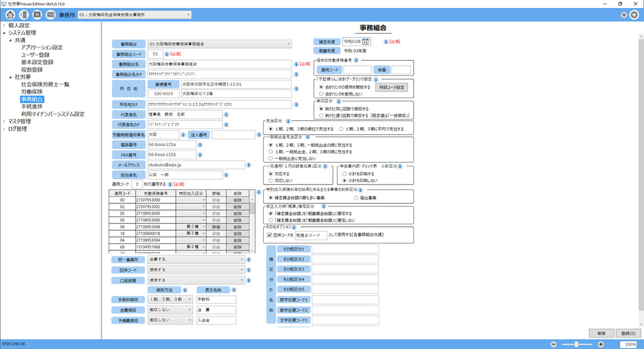The height and width of the screenshot is (349, 644).
Task: Show info icon for メールアドレス
Action: point(249,165)
